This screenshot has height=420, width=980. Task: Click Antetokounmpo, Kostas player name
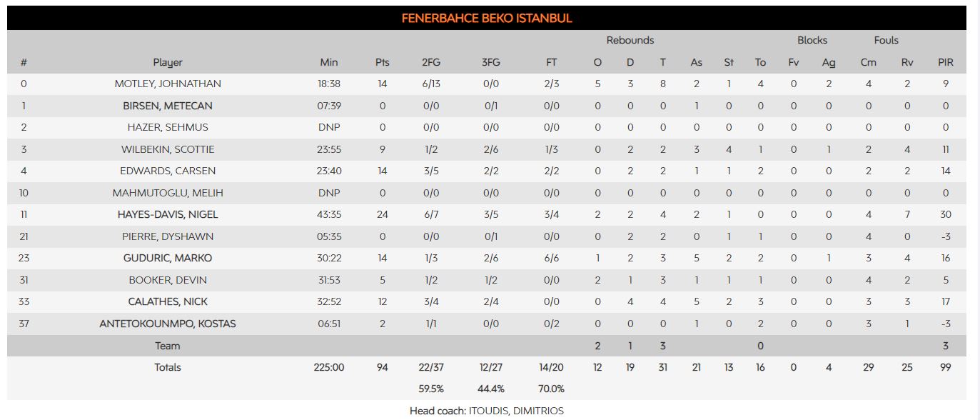coord(168,324)
